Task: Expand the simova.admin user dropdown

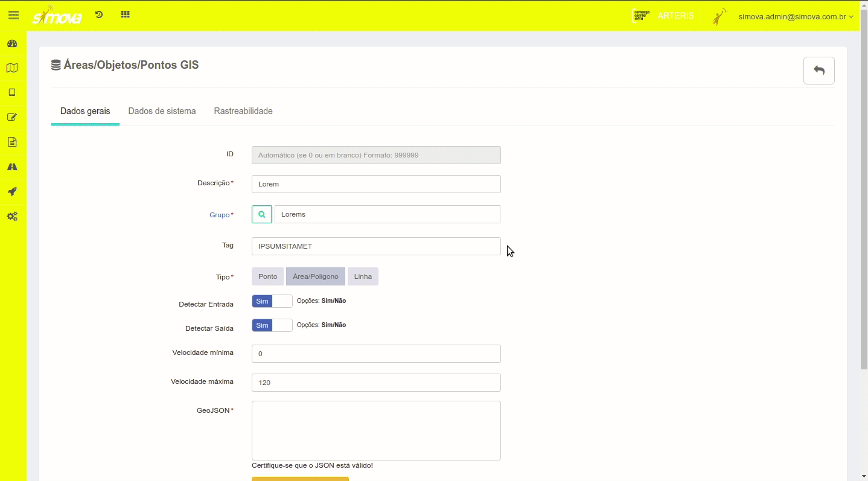Action: coord(795,16)
